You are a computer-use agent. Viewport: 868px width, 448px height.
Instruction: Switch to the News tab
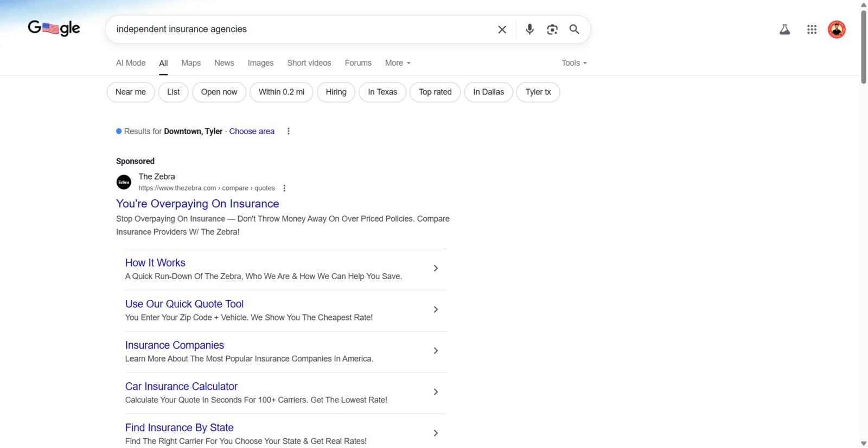(x=224, y=63)
